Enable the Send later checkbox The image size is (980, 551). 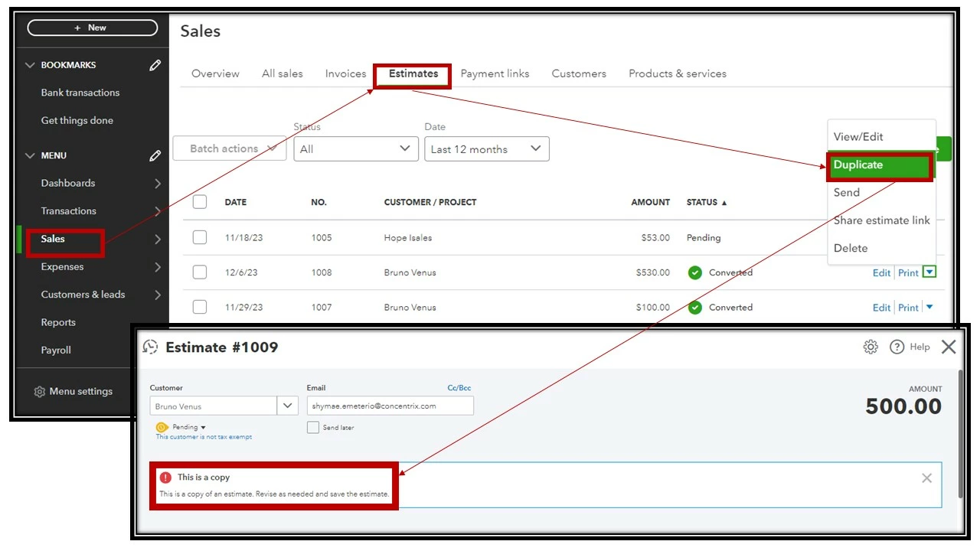tap(313, 428)
